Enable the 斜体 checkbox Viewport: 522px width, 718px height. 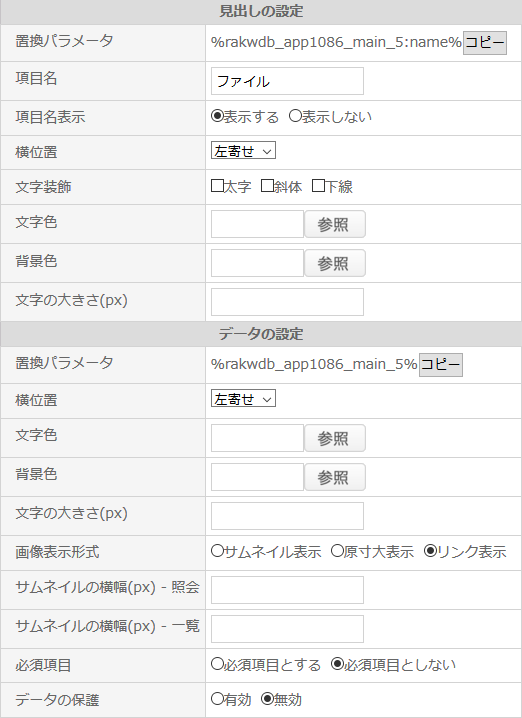coord(267,186)
